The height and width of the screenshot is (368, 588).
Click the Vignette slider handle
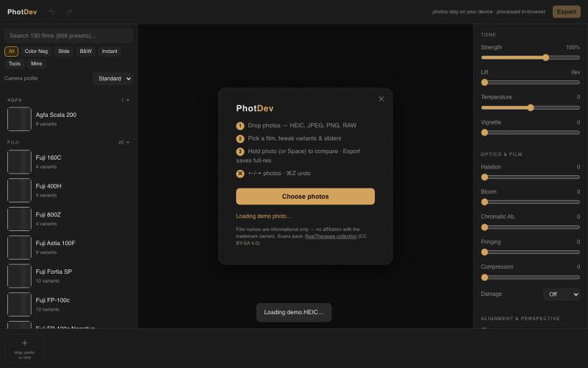click(x=484, y=132)
